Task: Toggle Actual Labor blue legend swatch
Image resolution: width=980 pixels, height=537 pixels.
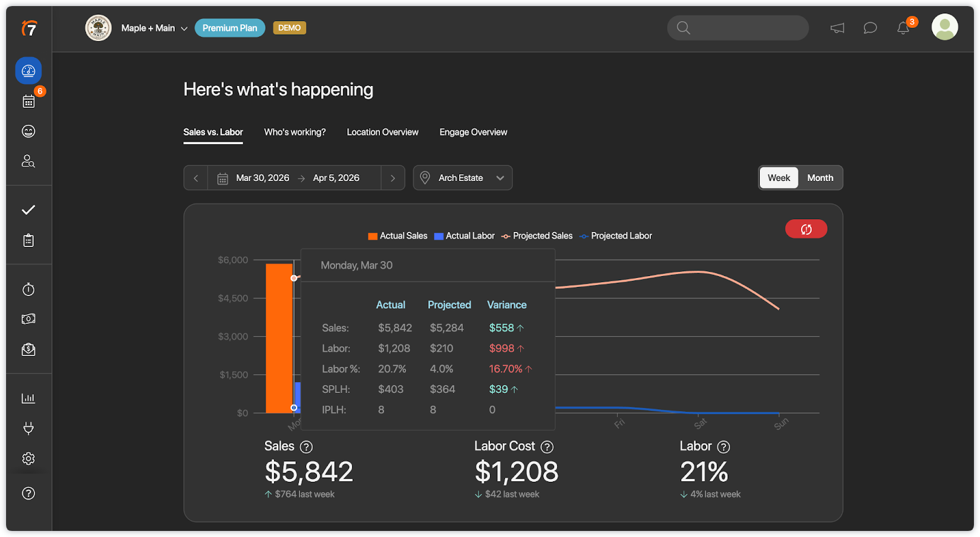Action: [439, 236]
